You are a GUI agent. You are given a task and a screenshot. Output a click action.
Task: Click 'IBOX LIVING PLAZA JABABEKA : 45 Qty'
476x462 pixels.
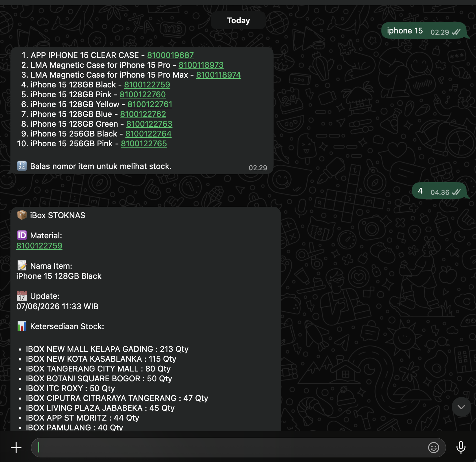pyautogui.click(x=100, y=408)
